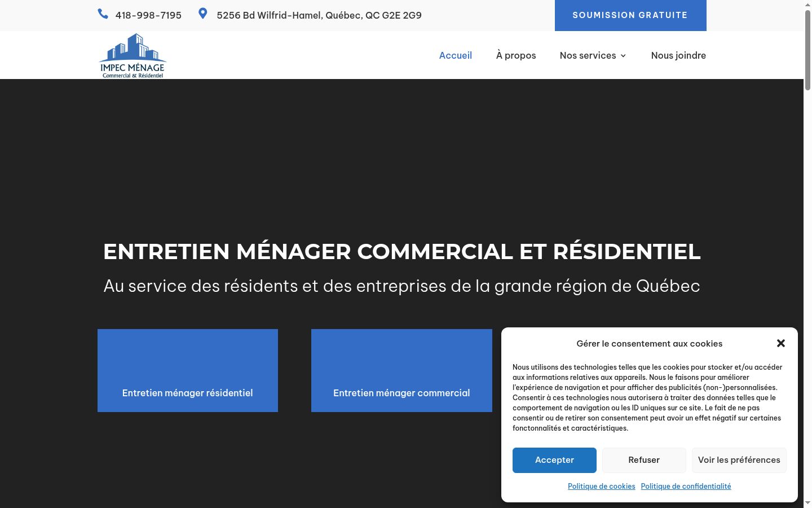812x508 pixels.
Task: Open the Politique de cookies link
Action: 602,487
